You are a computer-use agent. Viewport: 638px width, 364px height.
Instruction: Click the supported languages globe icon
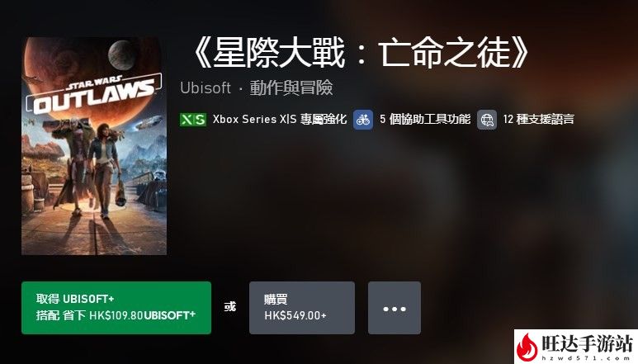coord(487,120)
